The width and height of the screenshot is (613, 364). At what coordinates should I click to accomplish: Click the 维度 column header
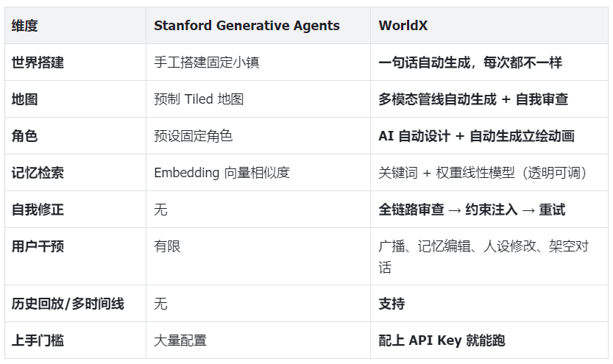coord(76,26)
